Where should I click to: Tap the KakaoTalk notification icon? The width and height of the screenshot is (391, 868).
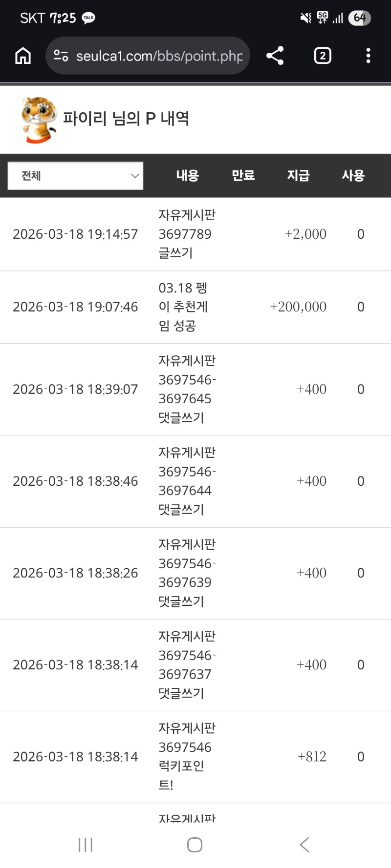(x=88, y=18)
